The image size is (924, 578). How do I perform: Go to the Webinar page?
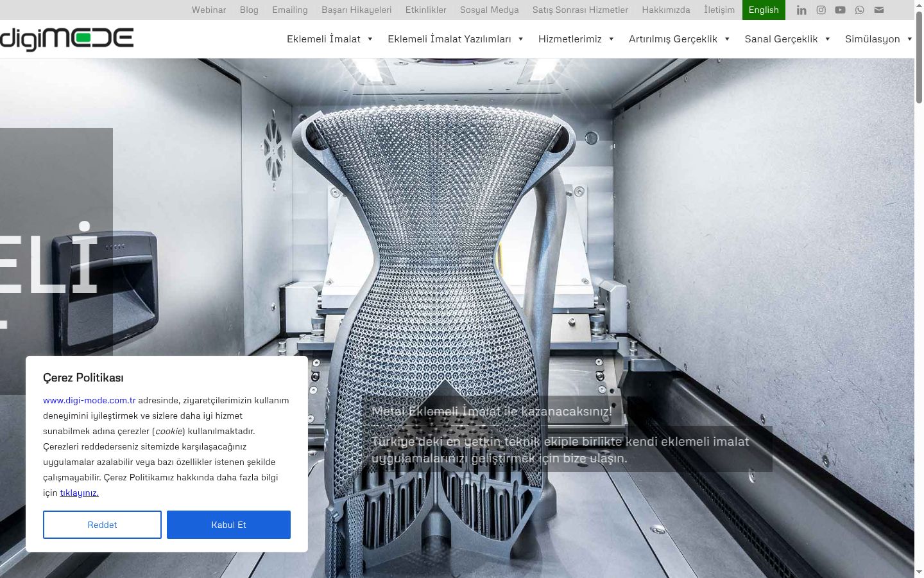coord(209,10)
